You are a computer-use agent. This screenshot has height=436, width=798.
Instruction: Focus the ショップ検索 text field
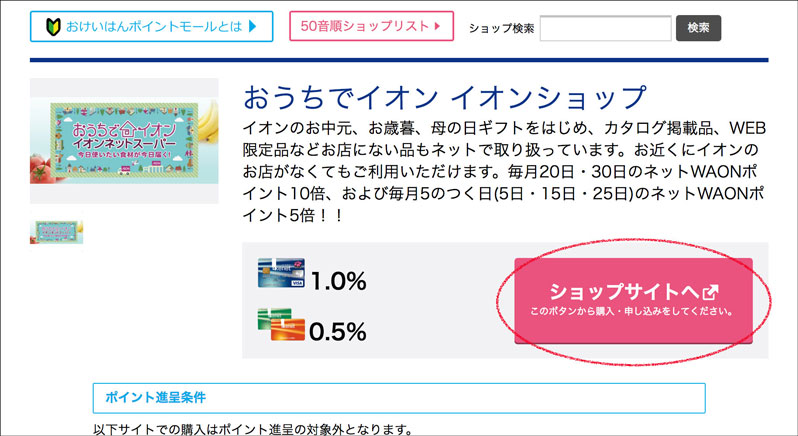pos(604,28)
